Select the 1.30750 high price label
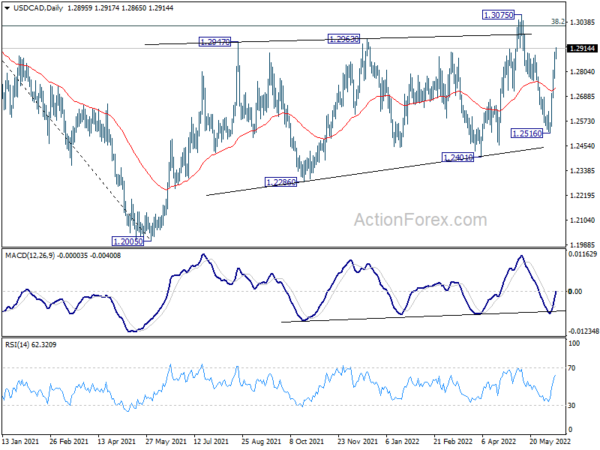600x450 pixels. [x=498, y=15]
